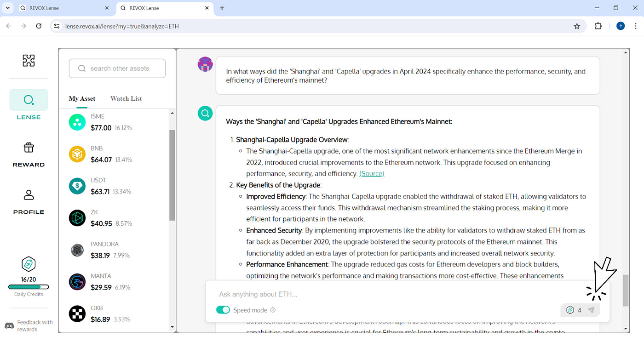Bookmark this page with the star icon

tap(577, 26)
